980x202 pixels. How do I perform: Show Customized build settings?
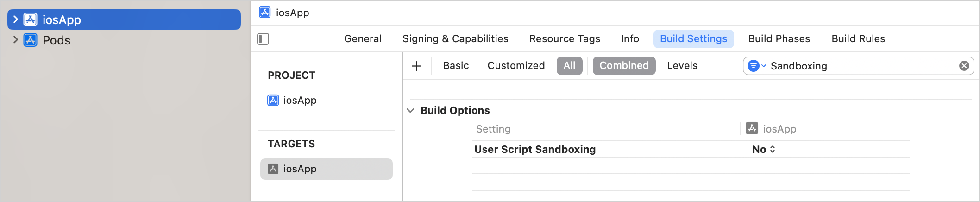tap(516, 66)
